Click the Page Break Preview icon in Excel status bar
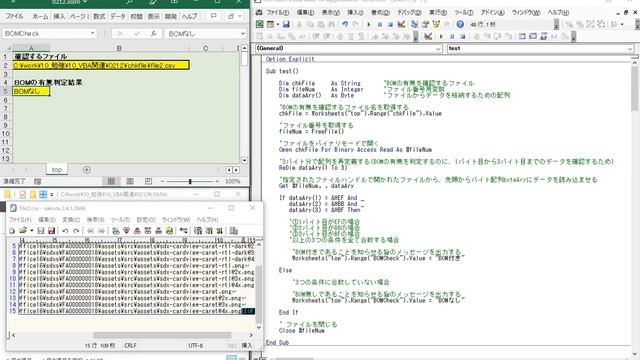The height and width of the screenshot is (360, 640). point(148,181)
